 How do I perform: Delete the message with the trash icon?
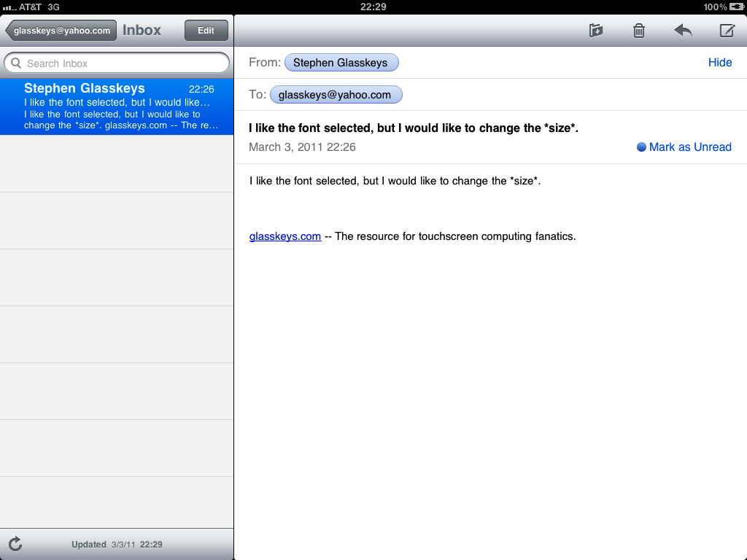click(639, 31)
